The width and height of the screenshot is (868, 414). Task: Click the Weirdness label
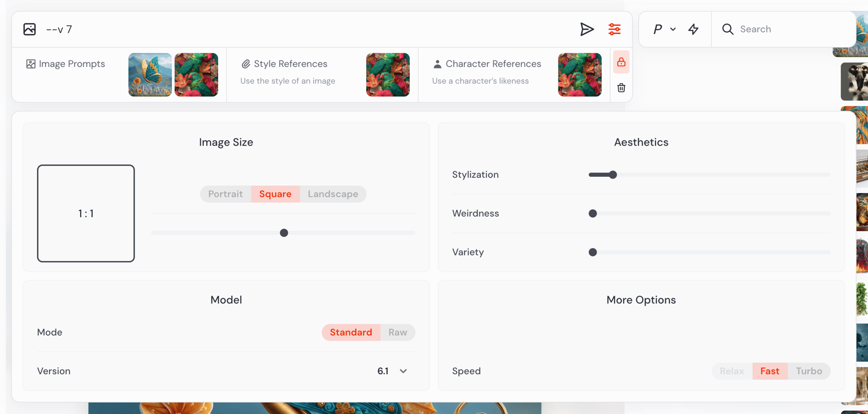(x=475, y=213)
